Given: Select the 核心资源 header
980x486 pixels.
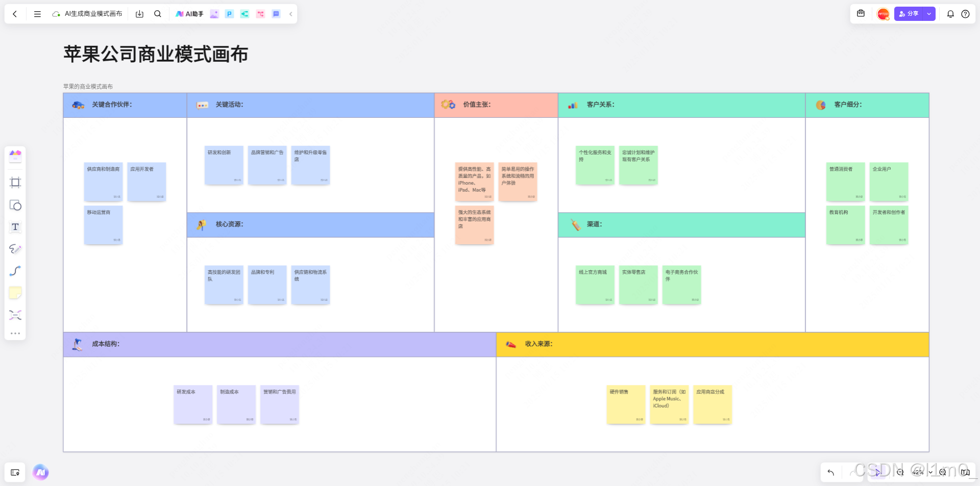Looking at the screenshot, I should pos(310,225).
